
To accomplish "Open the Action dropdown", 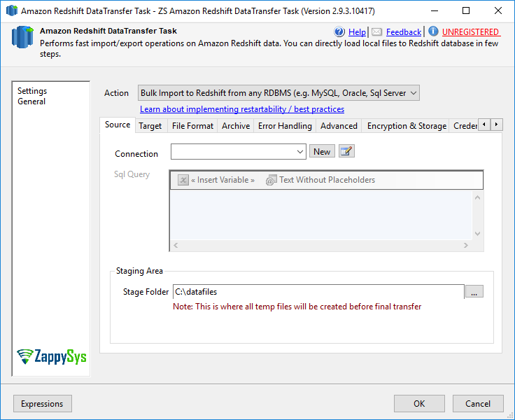I will click(x=278, y=93).
